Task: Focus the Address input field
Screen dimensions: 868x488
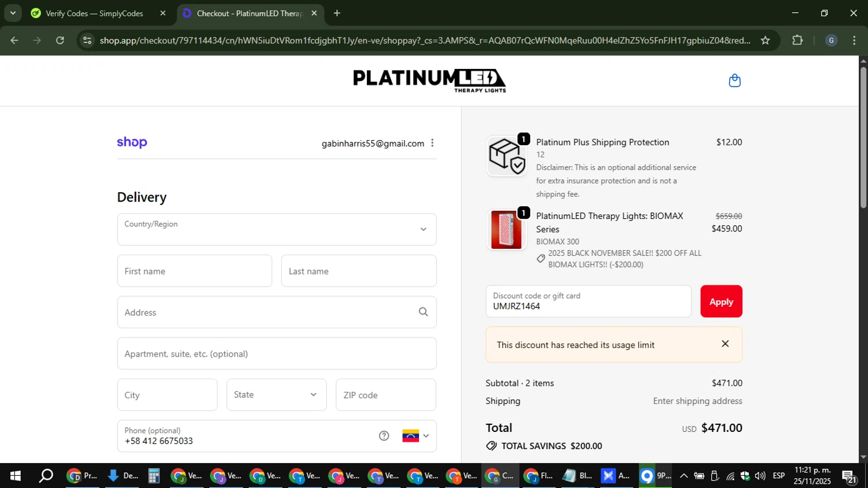Action: tap(277, 312)
